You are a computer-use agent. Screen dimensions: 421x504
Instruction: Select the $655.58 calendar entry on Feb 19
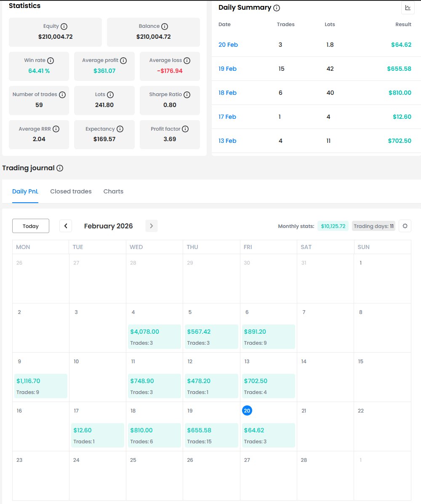click(x=211, y=436)
